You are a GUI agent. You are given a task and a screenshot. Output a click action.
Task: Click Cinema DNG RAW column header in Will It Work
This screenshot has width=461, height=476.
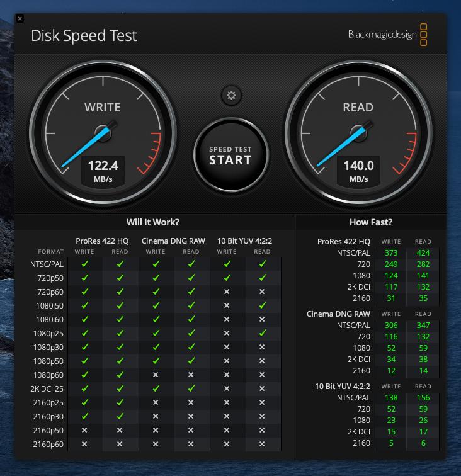tap(173, 241)
